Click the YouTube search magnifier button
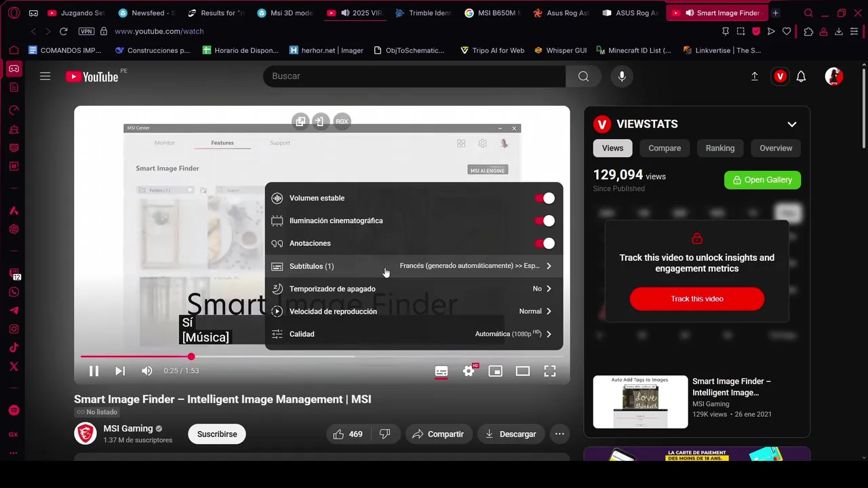The image size is (868, 488). coord(583,77)
